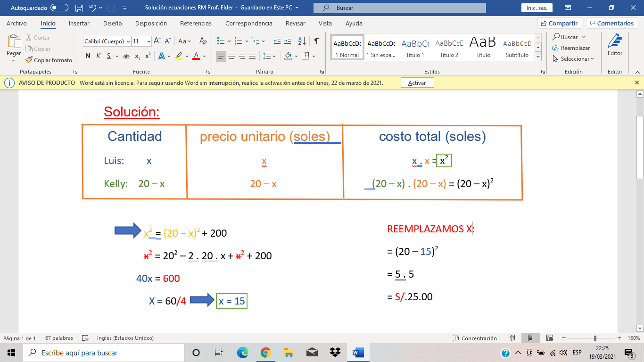Toggle italic (K) formatting
This screenshot has width=644, height=362.
(98, 56)
